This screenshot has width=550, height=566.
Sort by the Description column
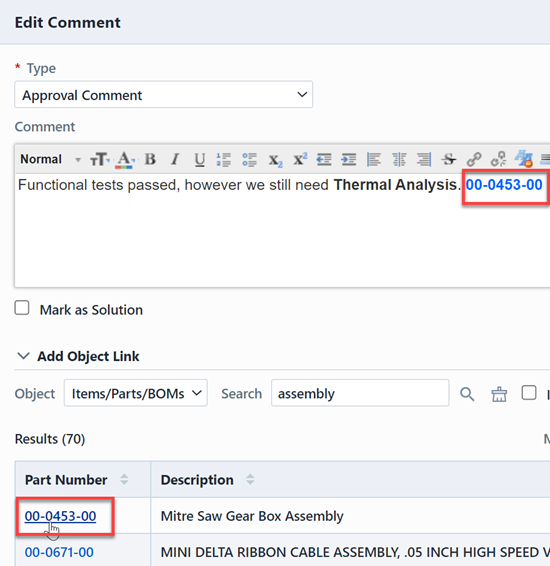tap(250, 480)
